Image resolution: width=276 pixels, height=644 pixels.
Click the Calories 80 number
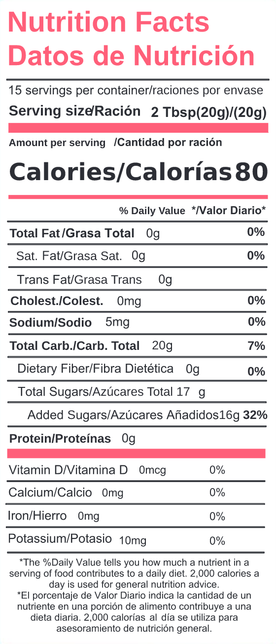coord(251,172)
